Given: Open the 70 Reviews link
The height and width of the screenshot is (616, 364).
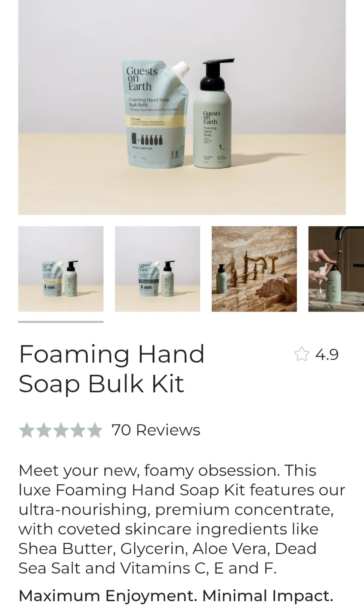Looking at the screenshot, I should pos(156,430).
